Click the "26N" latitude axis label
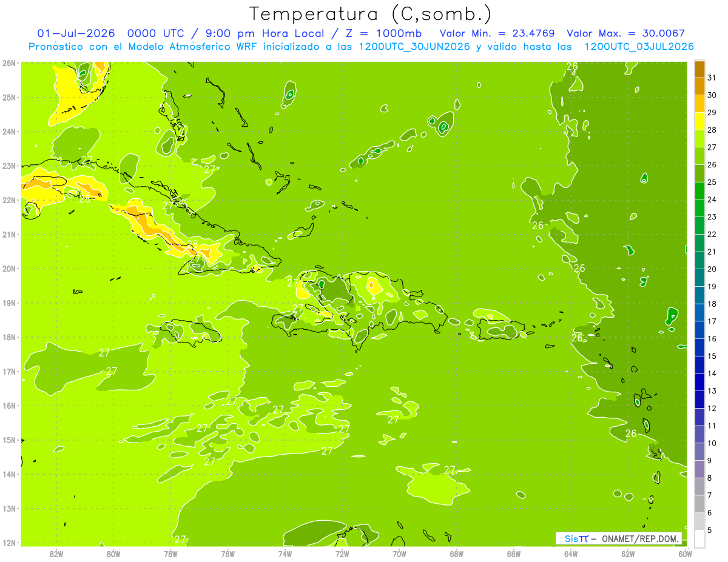 tap(9, 63)
